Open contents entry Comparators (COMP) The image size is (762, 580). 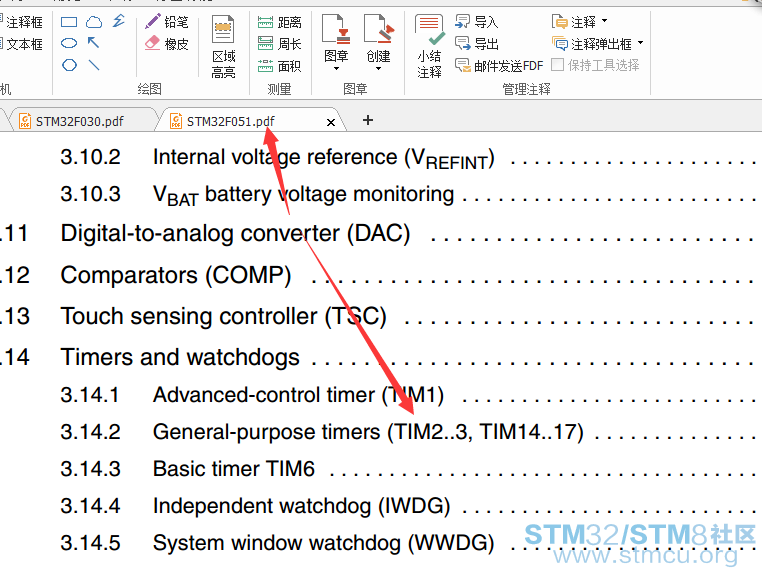(x=176, y=276)
